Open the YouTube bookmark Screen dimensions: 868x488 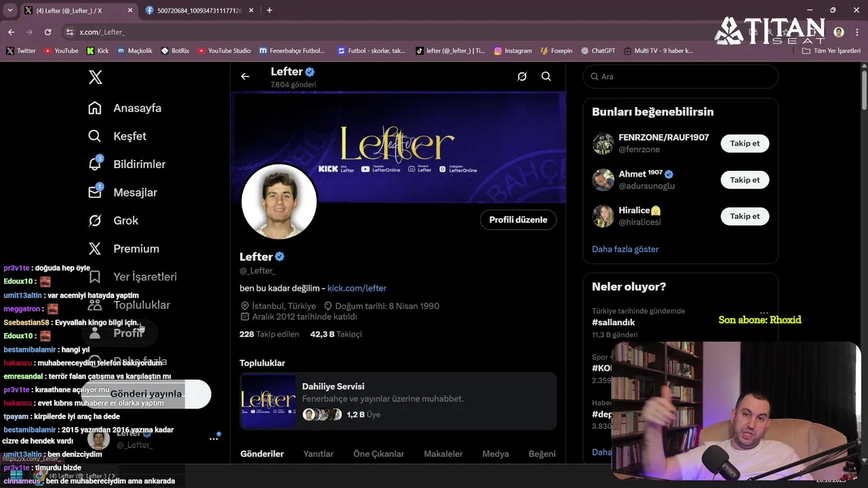[x=61, y=51]
